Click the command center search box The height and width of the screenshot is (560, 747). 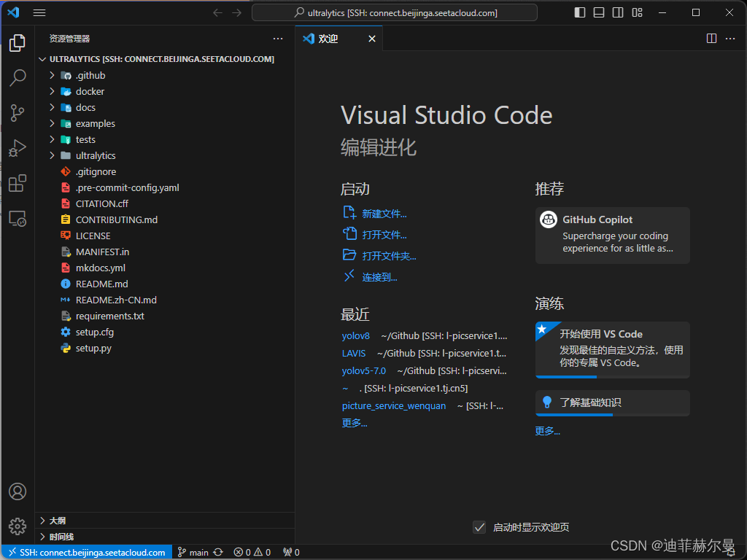coord(395,13)
